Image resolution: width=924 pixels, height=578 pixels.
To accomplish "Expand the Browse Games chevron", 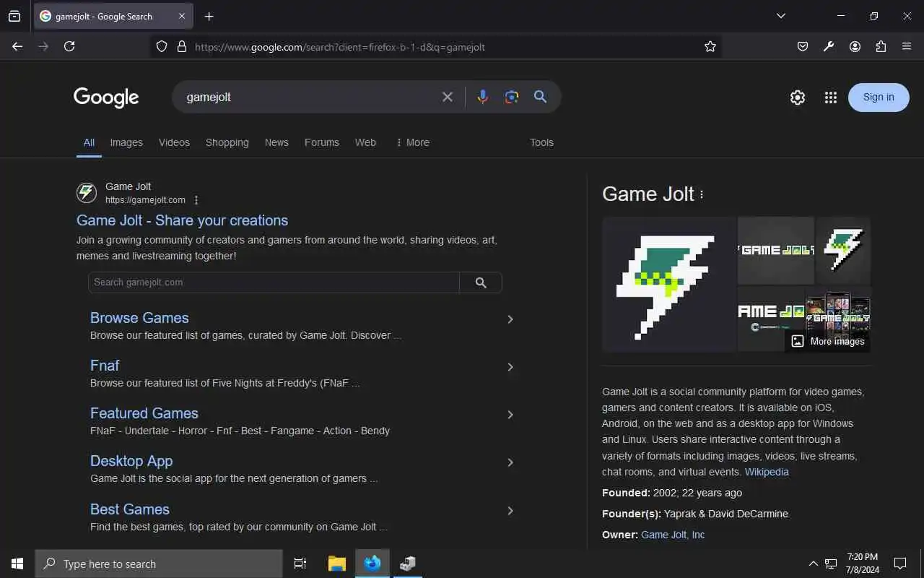I will 510,319.
